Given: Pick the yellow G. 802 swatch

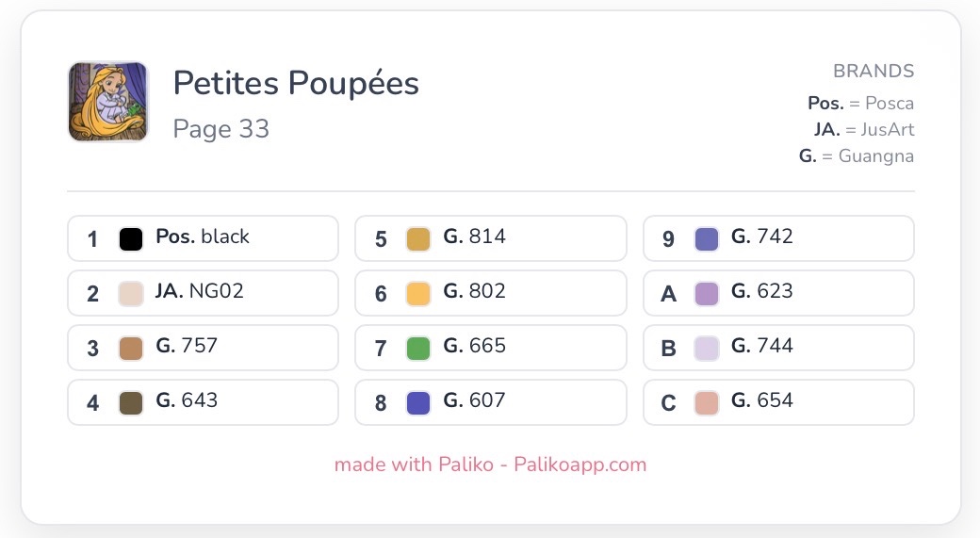Looking at the screenshot, I should pyautogui.click(x=418, y=293).
